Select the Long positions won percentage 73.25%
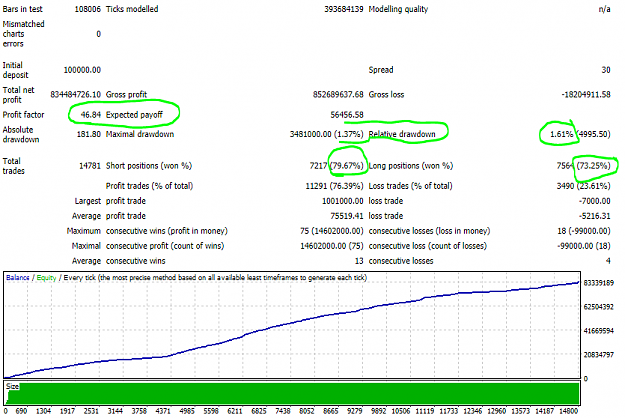This screenshot has width=625, height=418. pyautogui.click(x=594, y=166)
